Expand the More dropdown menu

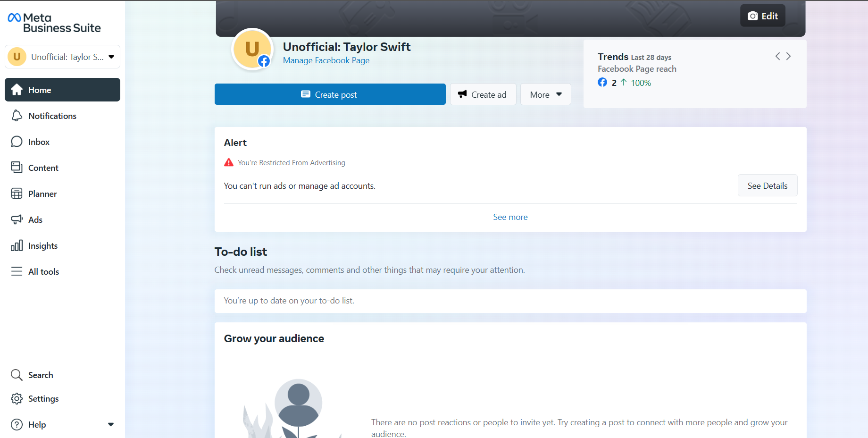545,94
